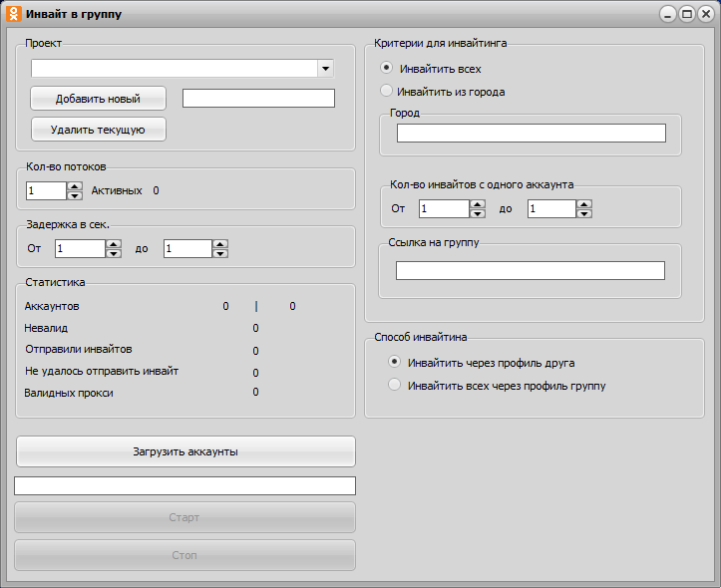Increase the 'Кол-во потоков' value with up arrow
Screen dimensions: 721x588
(75, 185)
